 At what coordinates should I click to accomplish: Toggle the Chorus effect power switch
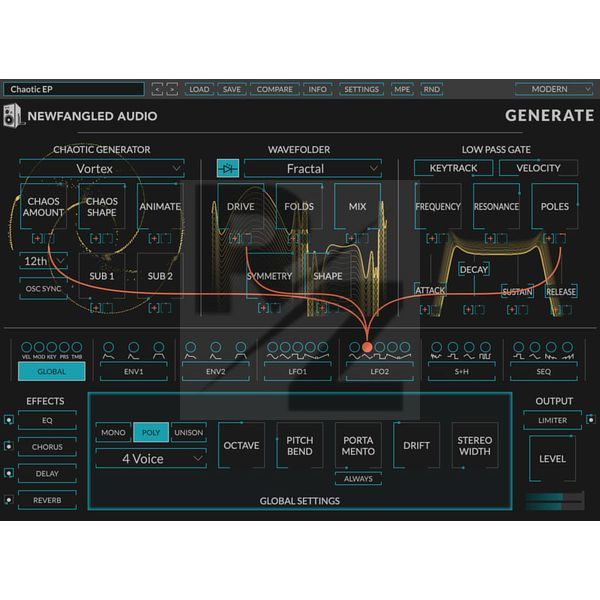point(8,446)
